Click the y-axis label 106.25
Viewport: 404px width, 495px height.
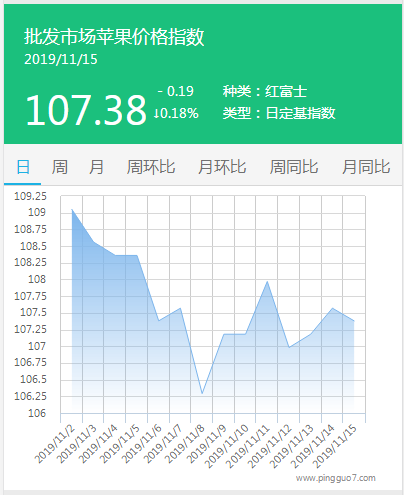coord(30,396)
